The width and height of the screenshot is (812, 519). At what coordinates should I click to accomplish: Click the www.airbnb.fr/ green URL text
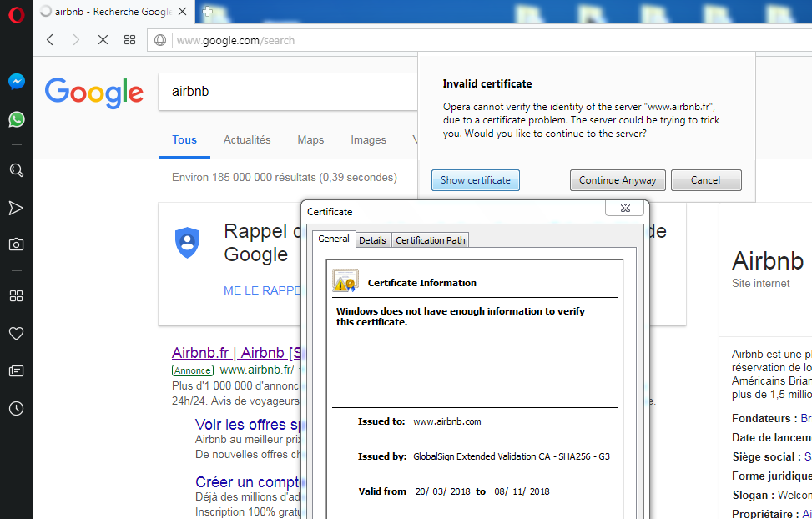257,370
